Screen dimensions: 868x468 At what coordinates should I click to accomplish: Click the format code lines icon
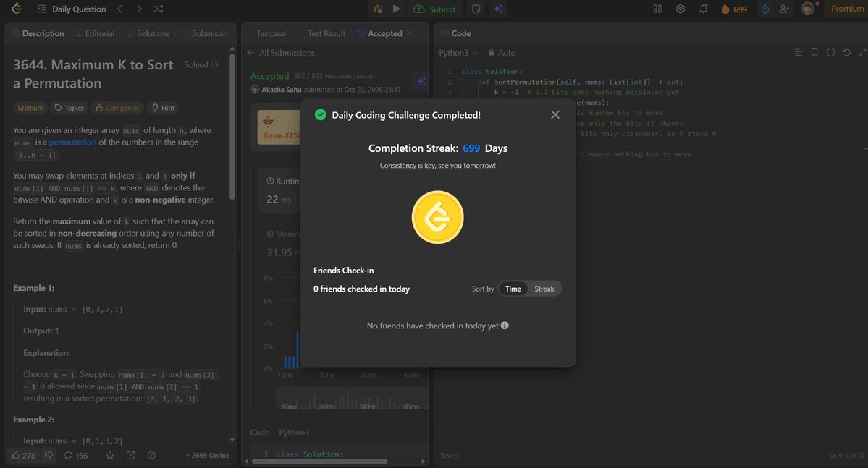pos(799,53)
